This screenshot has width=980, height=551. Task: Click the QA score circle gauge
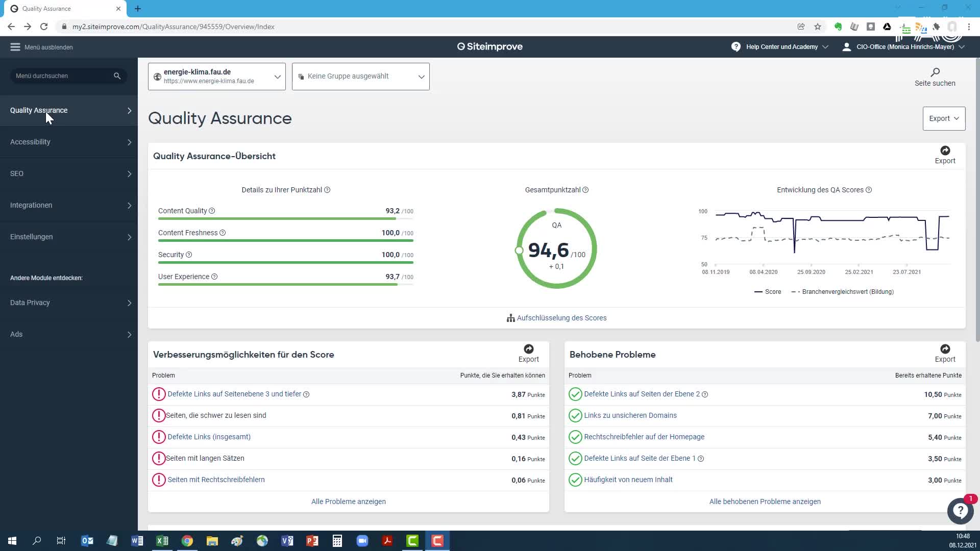click(556, 248)
